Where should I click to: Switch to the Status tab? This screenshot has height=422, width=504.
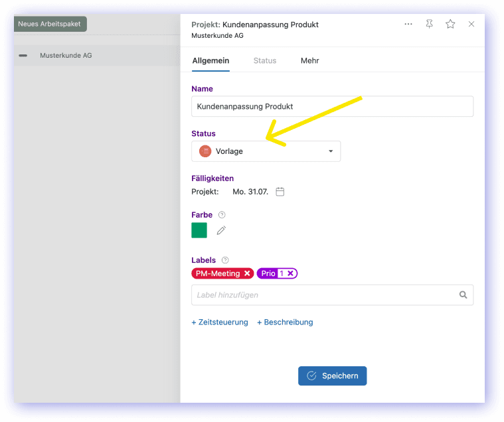pyautogui.click(x=264, y=60)
